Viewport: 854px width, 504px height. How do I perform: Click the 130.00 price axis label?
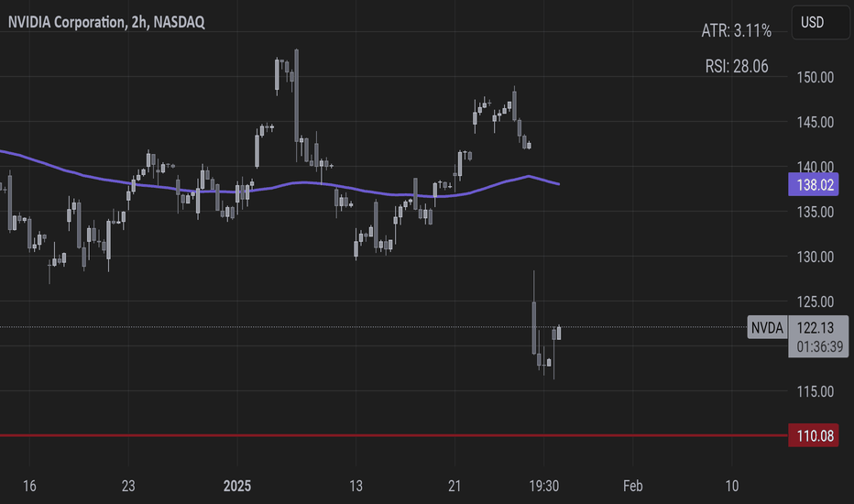click(815, 257)
